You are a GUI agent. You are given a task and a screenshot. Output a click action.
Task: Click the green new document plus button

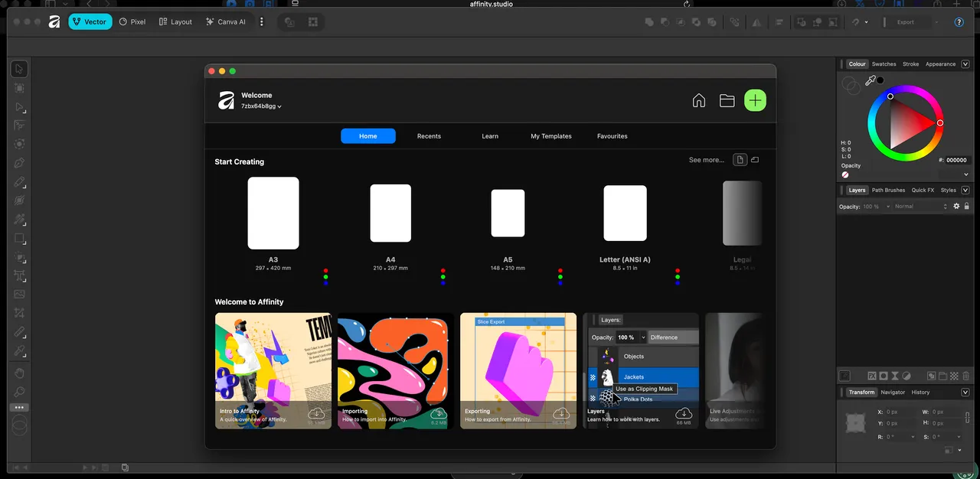click(x=755, y=100)
